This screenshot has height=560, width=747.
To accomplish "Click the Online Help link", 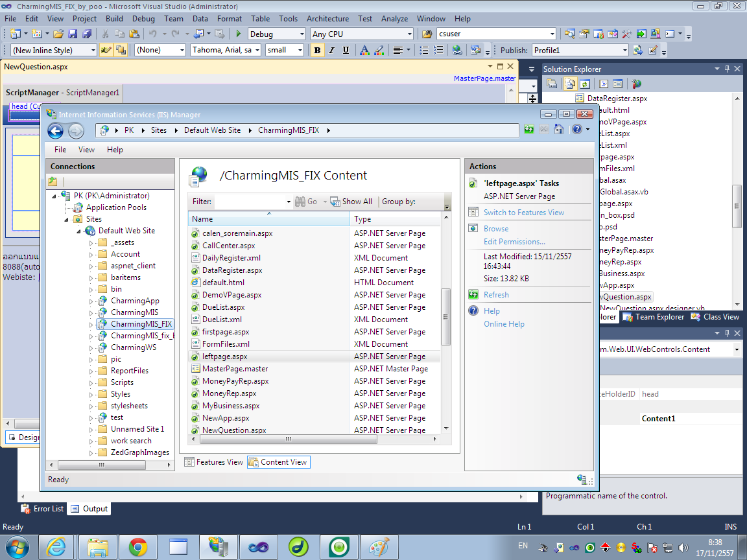I will 504,324.
